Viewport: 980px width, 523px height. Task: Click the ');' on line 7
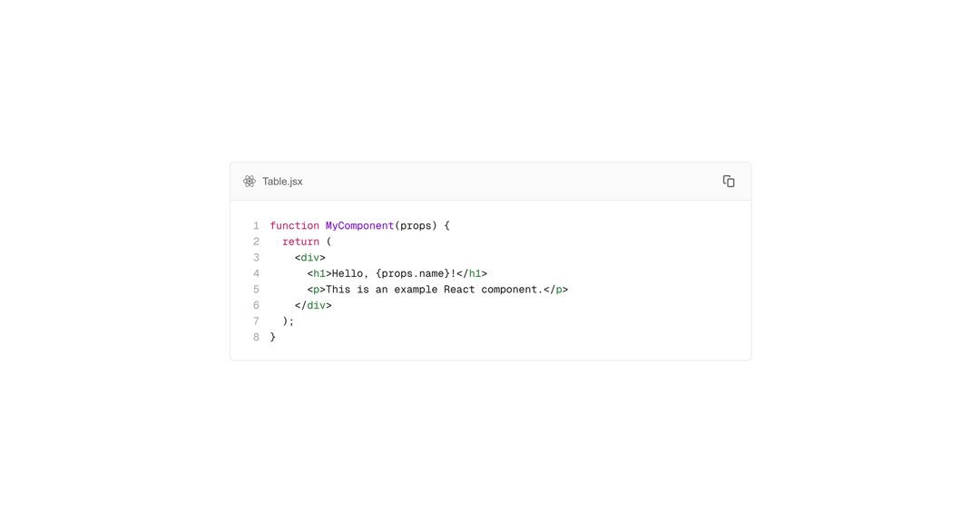(x=289, y=321)
